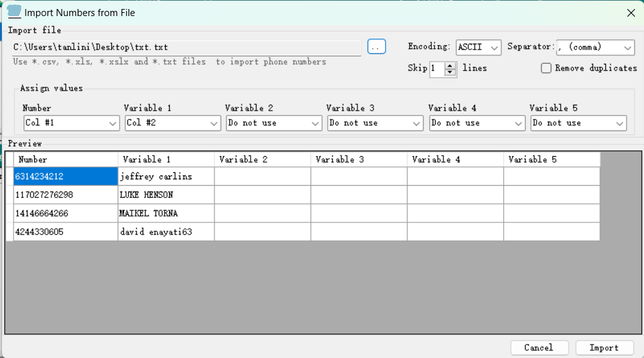644x358 pixels.
Task: Open the Encoding dropdown
Action: pyautogui.click(x=478, y=48)
